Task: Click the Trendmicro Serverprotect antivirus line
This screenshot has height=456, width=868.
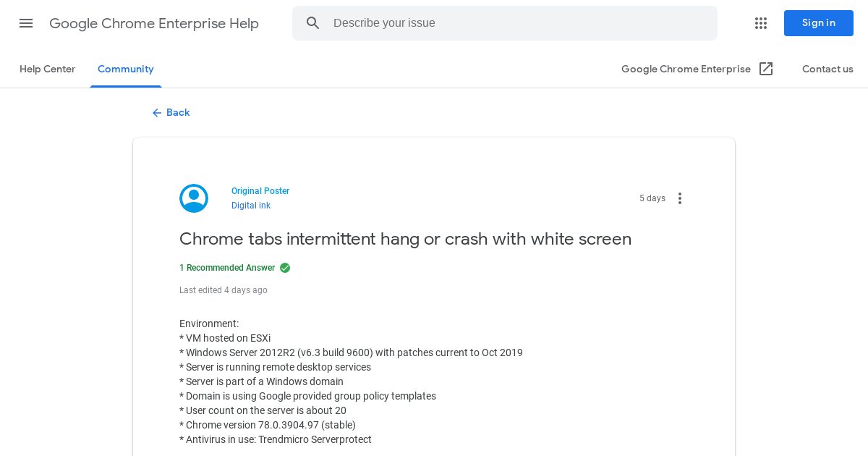Action: coord(276,439)
